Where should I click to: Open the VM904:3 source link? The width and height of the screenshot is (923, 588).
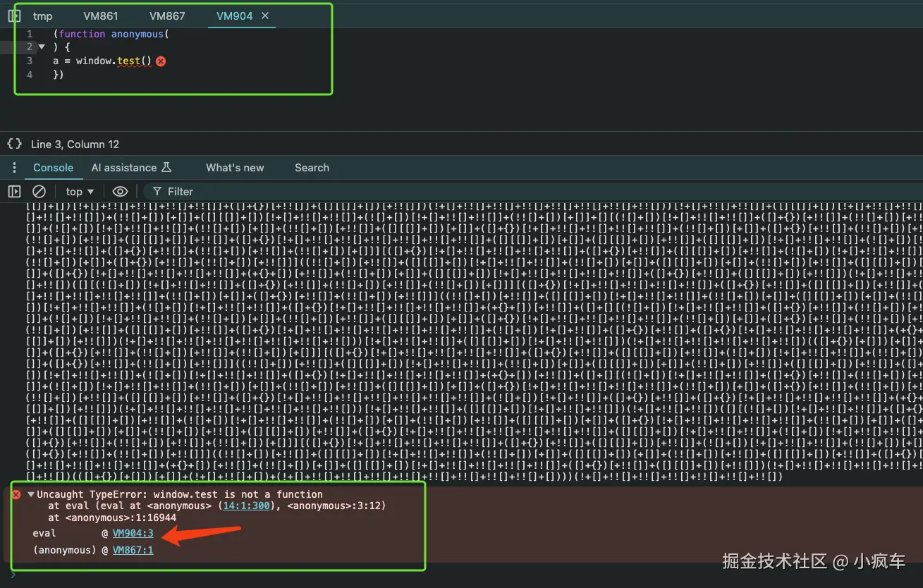coord(133,533)
